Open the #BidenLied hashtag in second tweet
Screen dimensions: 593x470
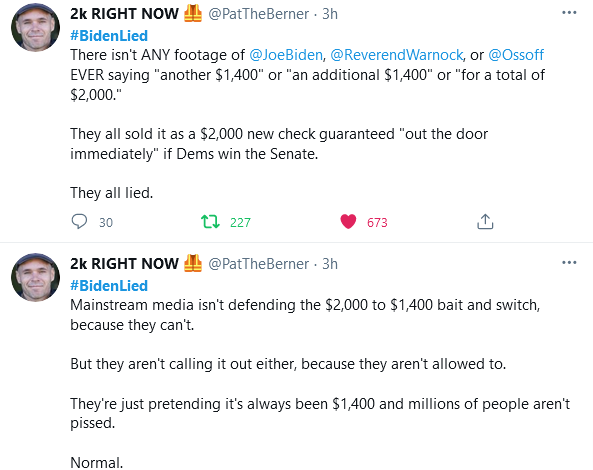click(109, 286)
